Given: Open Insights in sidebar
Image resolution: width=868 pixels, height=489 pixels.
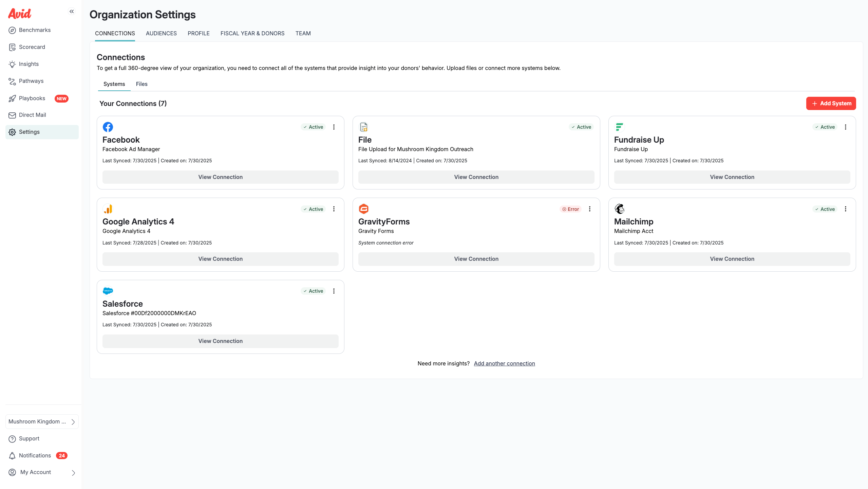Looking at the screenshot, I should coord(42,64).
